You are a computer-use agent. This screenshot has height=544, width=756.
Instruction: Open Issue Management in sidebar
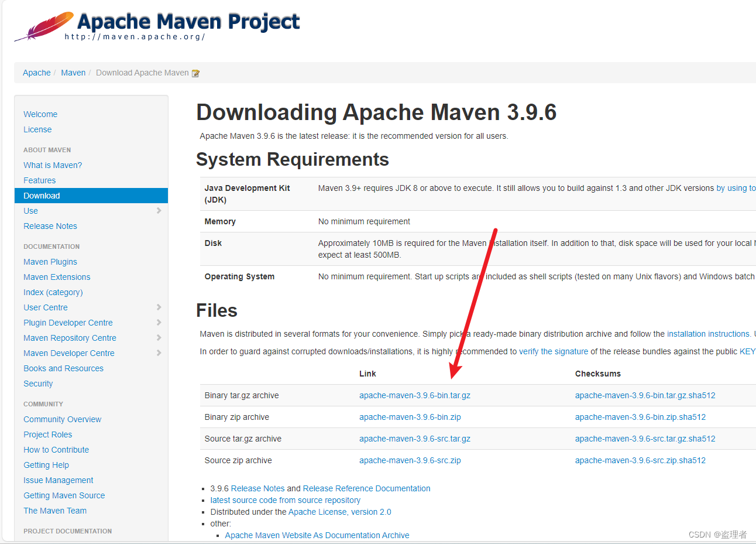[59, 480]
